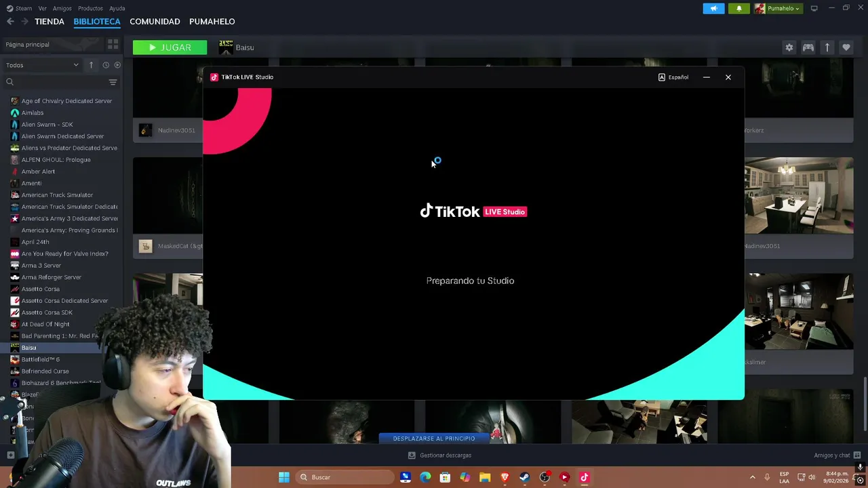Open Gestionar descargas
Image resolution: width=868 pixels, height=488 pixels.
tap(439, 455)
